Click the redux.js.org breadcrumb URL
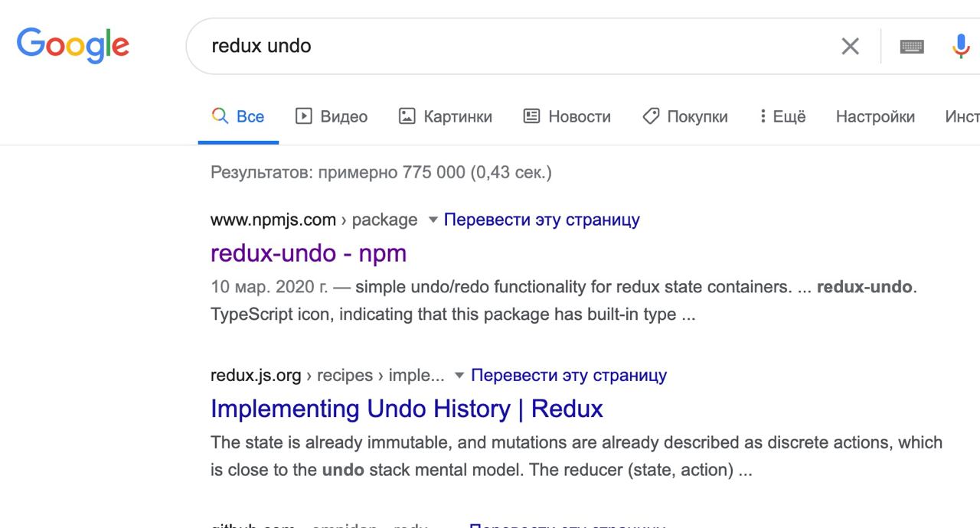 (256, 376)
